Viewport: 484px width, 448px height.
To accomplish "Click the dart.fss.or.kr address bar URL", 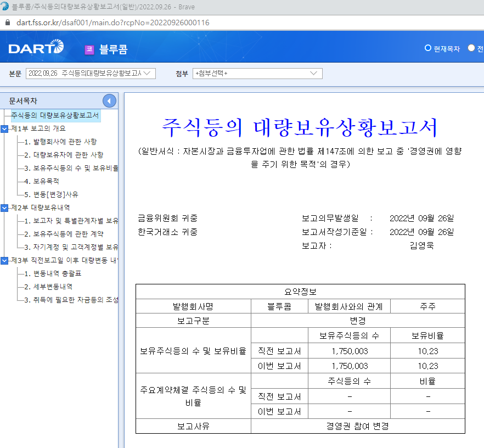I will click(113, 23).
